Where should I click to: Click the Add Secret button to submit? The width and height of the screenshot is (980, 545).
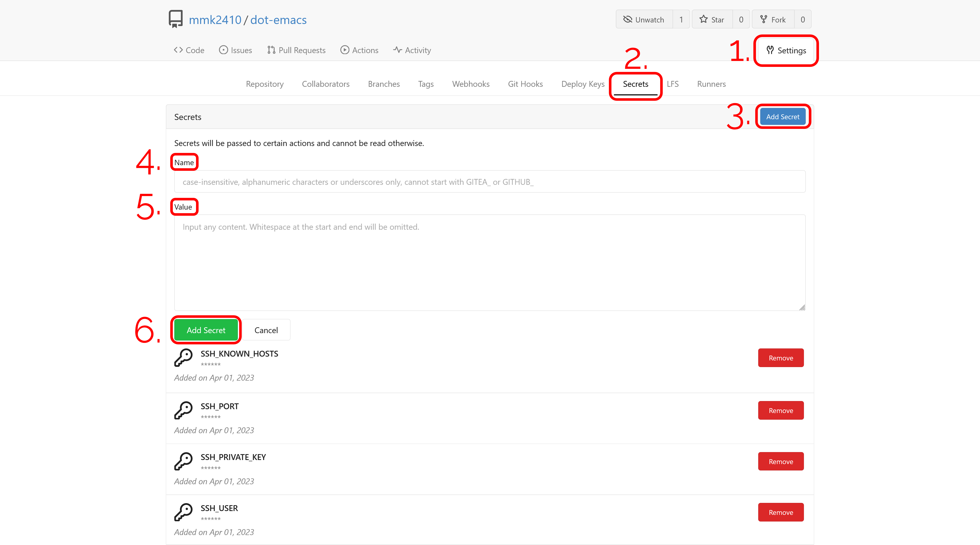205,330
